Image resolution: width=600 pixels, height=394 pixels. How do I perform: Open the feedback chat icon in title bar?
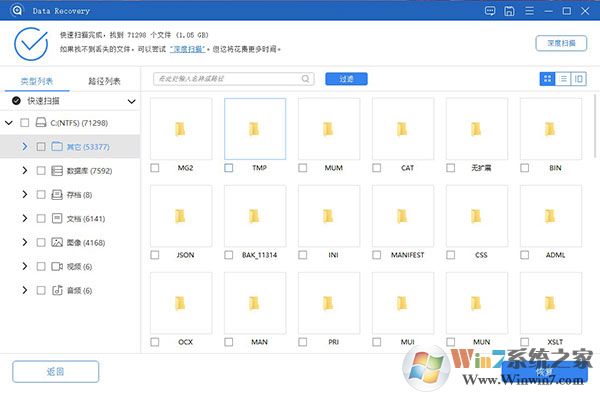pyautogui.click(x=490, y=11)
